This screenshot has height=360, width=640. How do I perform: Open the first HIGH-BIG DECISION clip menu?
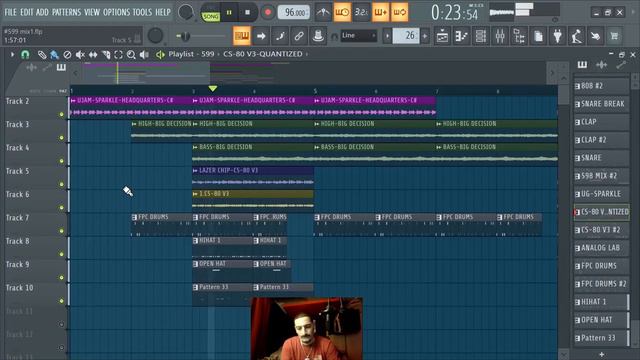(134, 124)
